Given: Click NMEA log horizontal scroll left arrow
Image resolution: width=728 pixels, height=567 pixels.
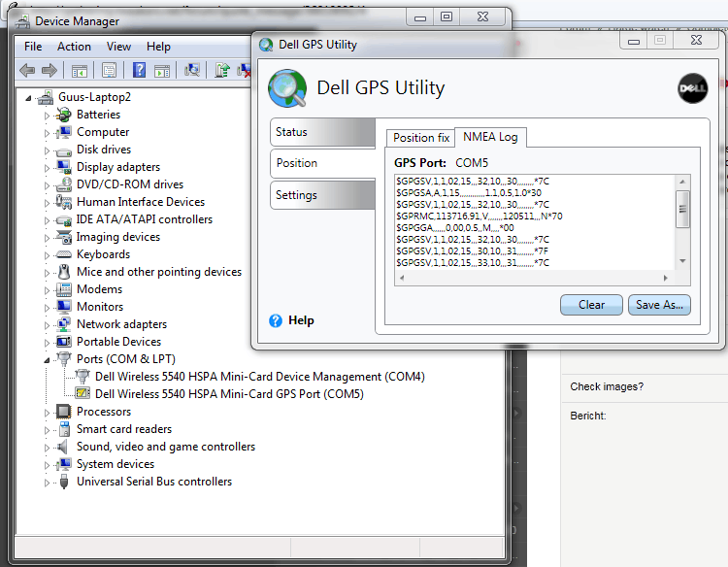Looking at the screenshot, I should pos(402,278).
